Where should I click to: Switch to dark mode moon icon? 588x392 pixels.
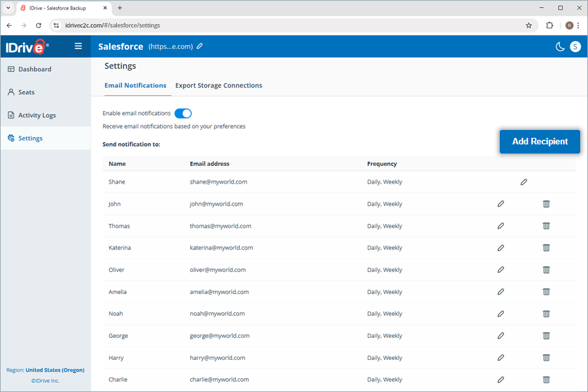[x=560, y=46]
